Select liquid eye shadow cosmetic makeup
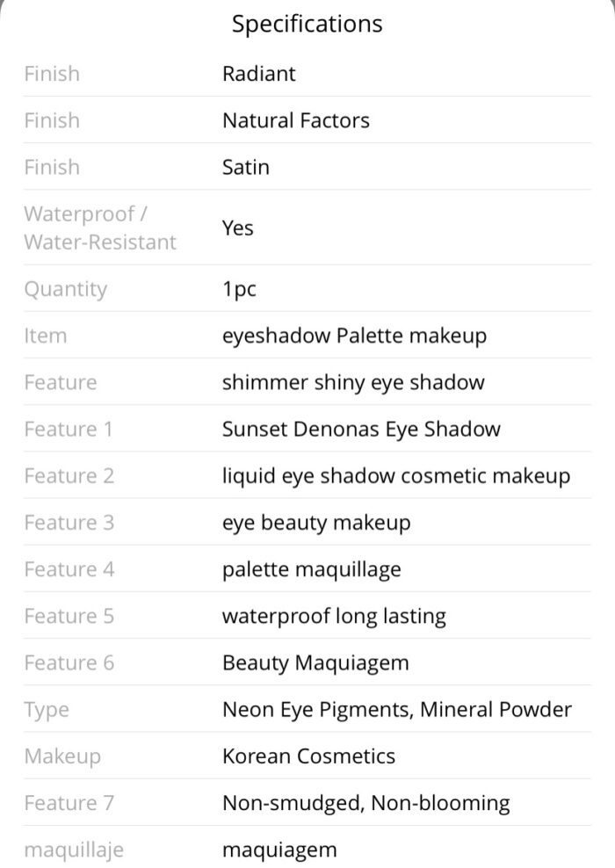The height and width of the screenshot is (868, 615). (x=395, y=476)
